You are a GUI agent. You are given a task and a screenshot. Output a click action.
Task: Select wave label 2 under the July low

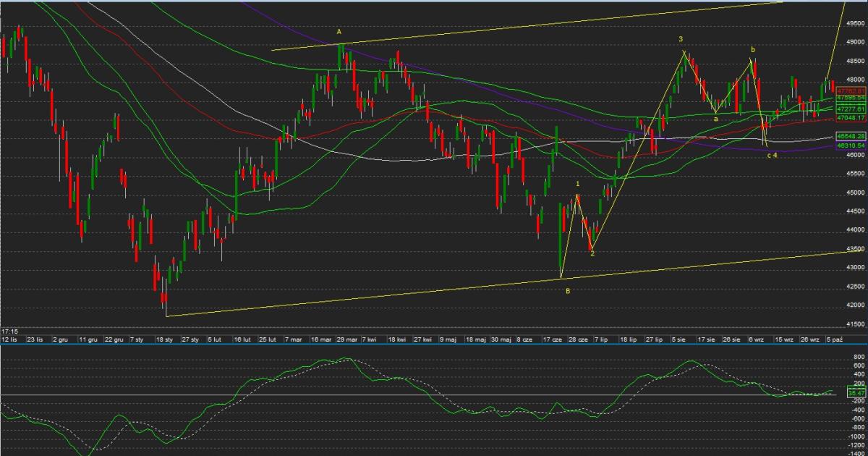click(592, 253)
